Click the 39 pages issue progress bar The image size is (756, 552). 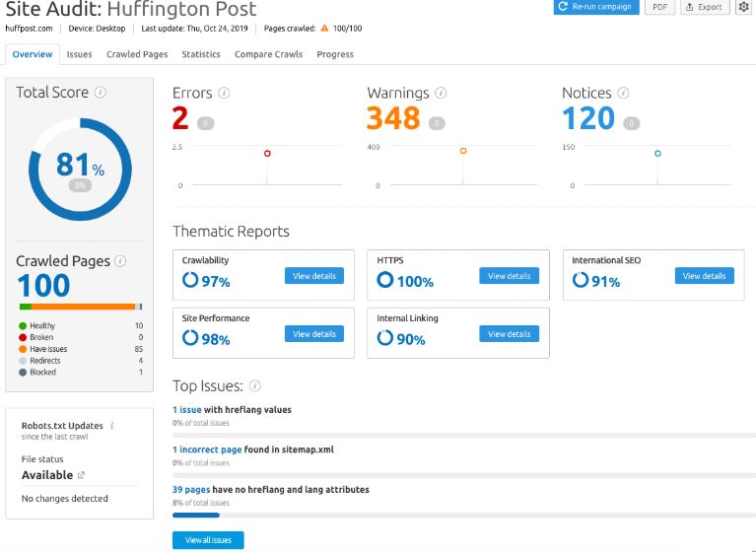[x=464, y=515]
